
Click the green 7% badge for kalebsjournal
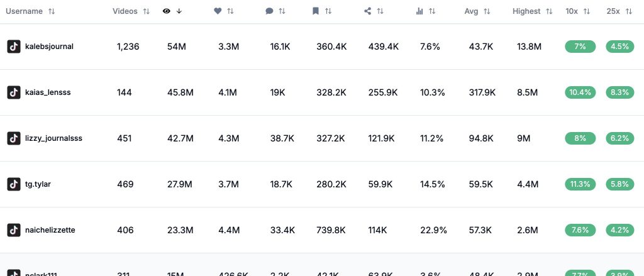580,47
